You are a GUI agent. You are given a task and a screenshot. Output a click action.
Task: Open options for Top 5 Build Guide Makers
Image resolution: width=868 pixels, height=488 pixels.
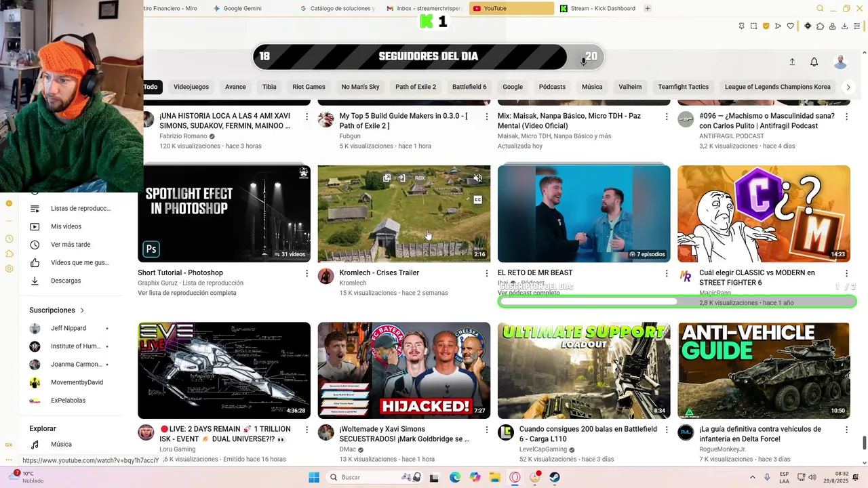486,117
